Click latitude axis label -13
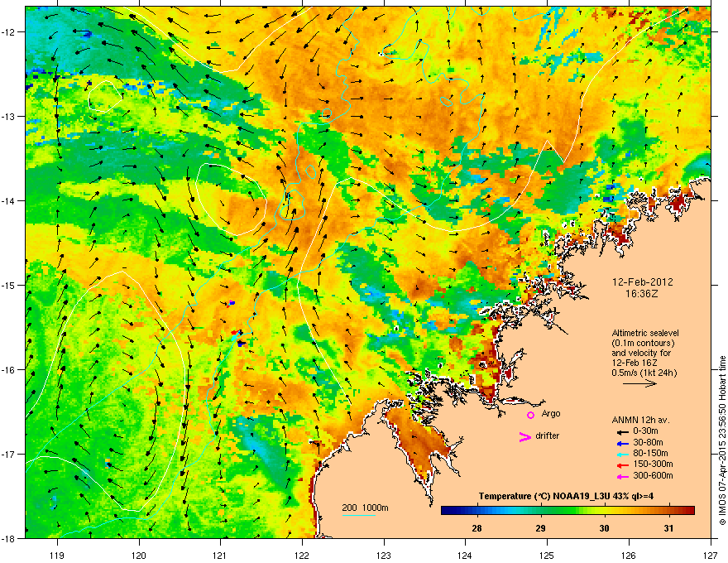Viewport: 728px width, 563px height. pos(9,116)
